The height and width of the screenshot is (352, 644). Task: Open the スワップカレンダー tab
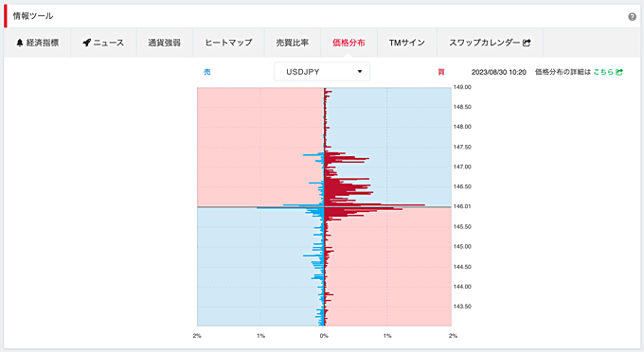490,43
